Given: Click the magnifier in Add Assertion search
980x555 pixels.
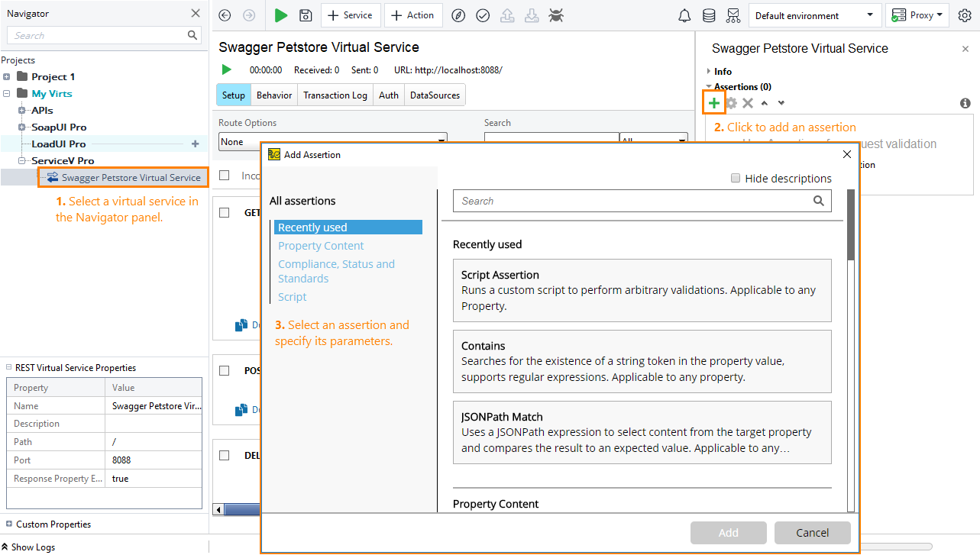Looking at the screenshot, I should pos(819,201).
